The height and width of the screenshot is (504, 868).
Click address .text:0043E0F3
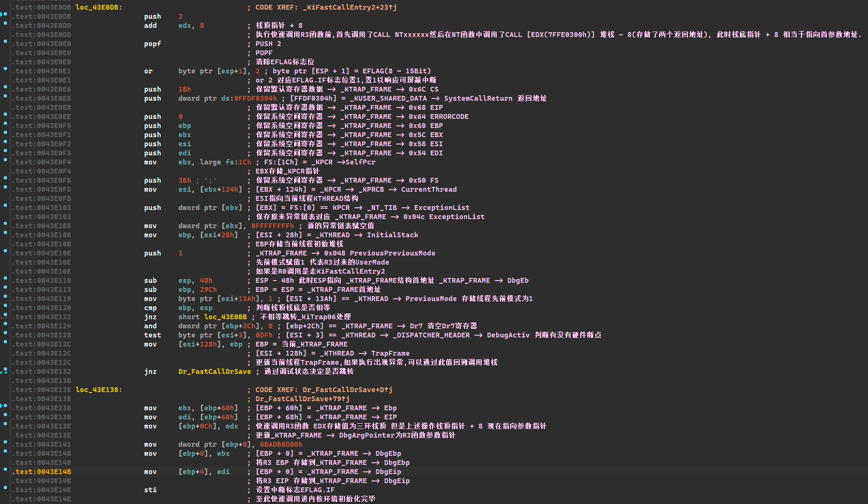[41, 153]
